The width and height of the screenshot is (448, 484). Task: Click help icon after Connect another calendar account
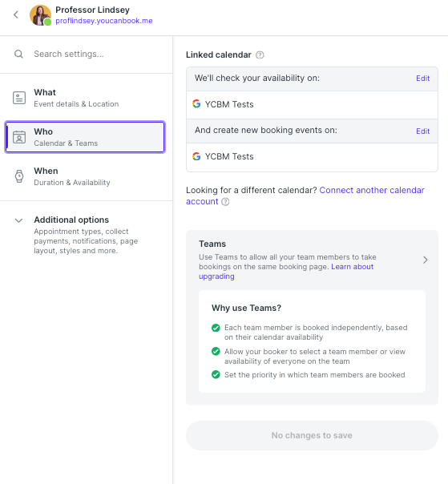(x=226, y=202)
